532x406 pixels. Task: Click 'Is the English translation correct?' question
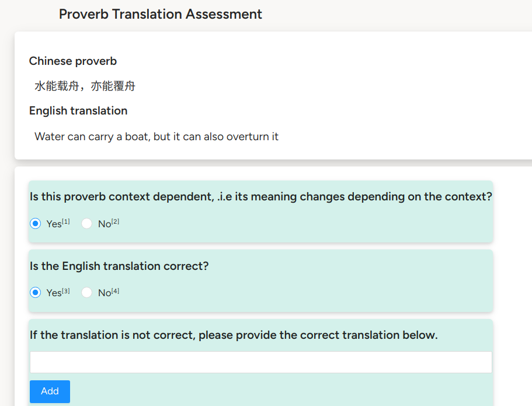click(x=119, y=266)
